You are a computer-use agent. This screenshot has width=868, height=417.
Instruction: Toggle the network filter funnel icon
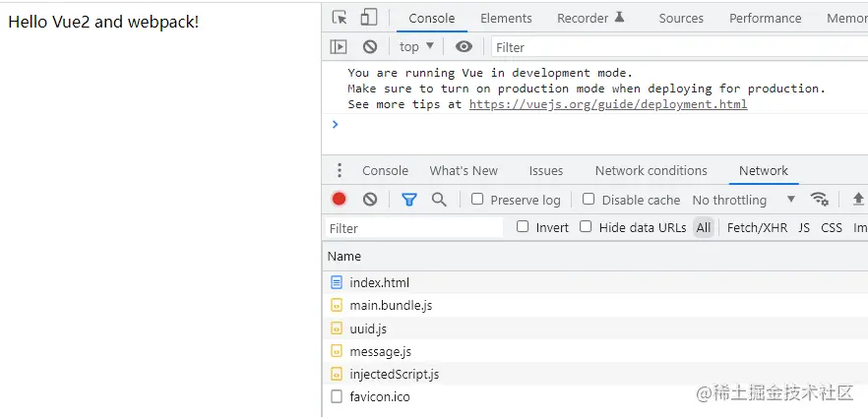[409, 200]
